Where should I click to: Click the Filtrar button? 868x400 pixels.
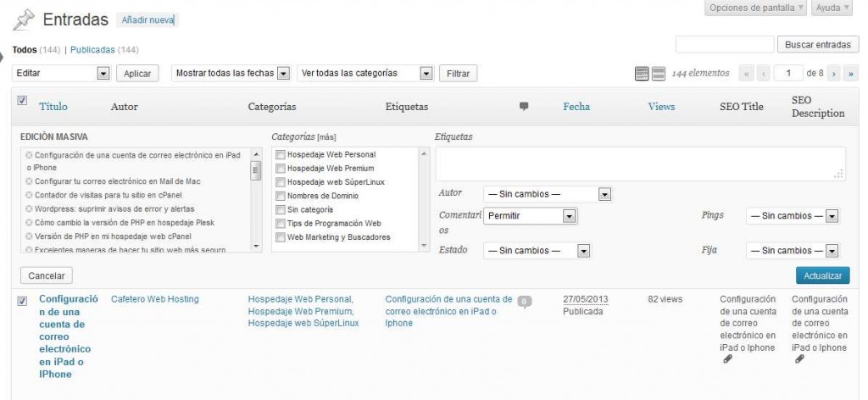click(458, 74)
